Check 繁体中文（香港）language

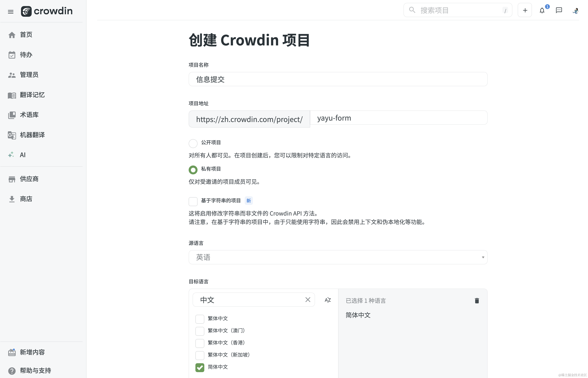[x=200, y=343]
